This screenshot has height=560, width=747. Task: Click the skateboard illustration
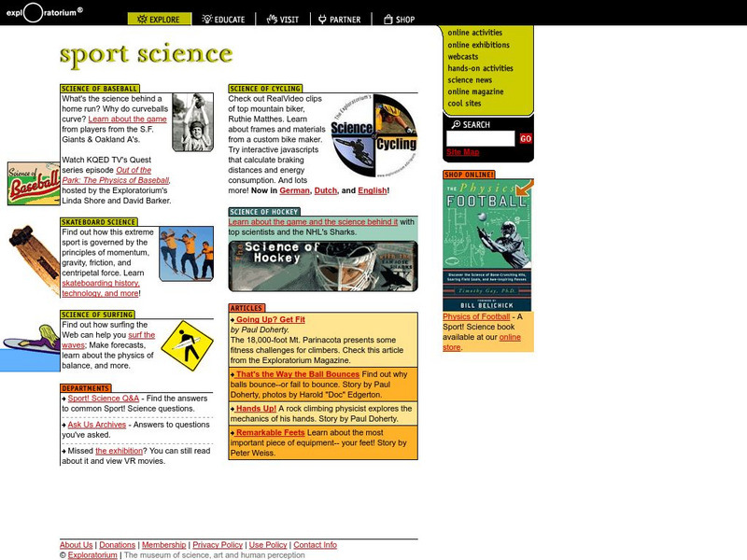34,260
